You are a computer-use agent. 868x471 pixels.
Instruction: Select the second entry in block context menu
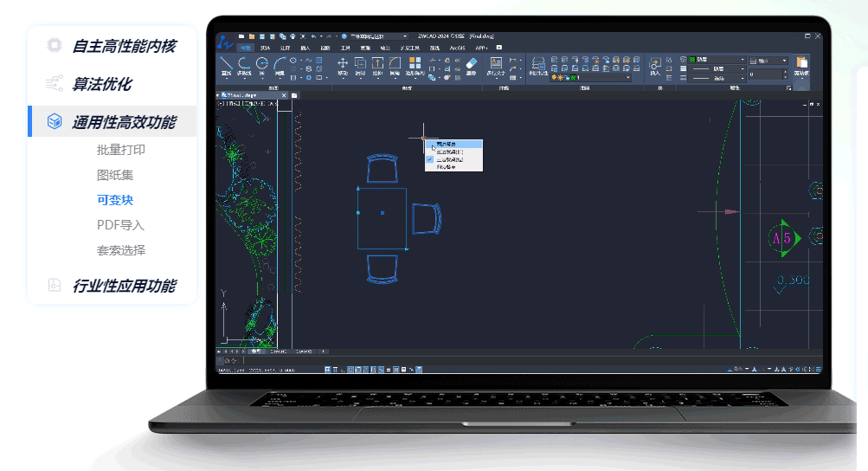tap(454, 152)
